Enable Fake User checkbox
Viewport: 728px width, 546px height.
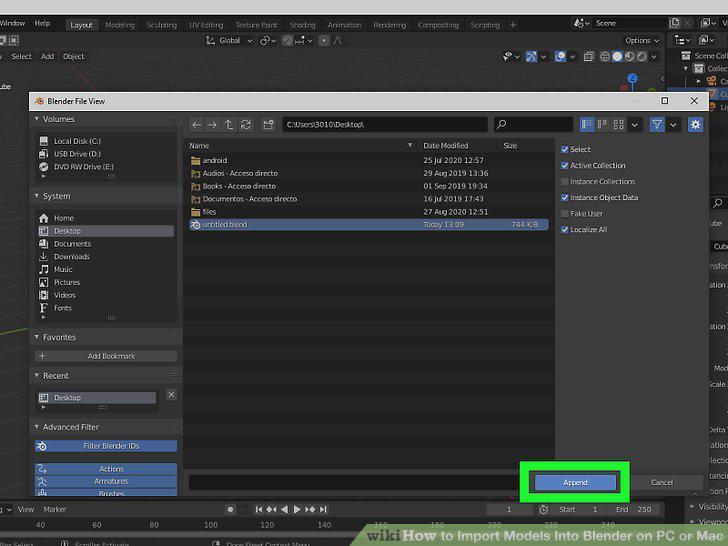[x=565, y=214]
